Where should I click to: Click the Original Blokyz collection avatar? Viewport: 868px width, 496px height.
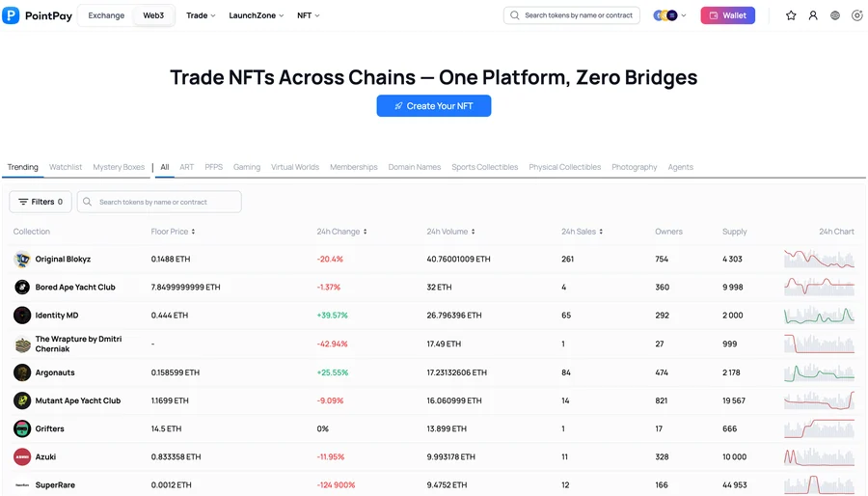point(22,259)
